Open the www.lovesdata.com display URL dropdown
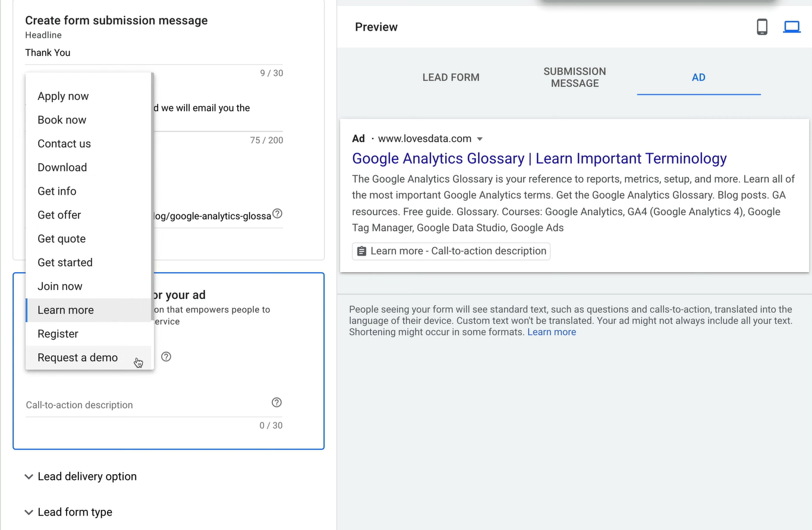 [x=480, y=138]
